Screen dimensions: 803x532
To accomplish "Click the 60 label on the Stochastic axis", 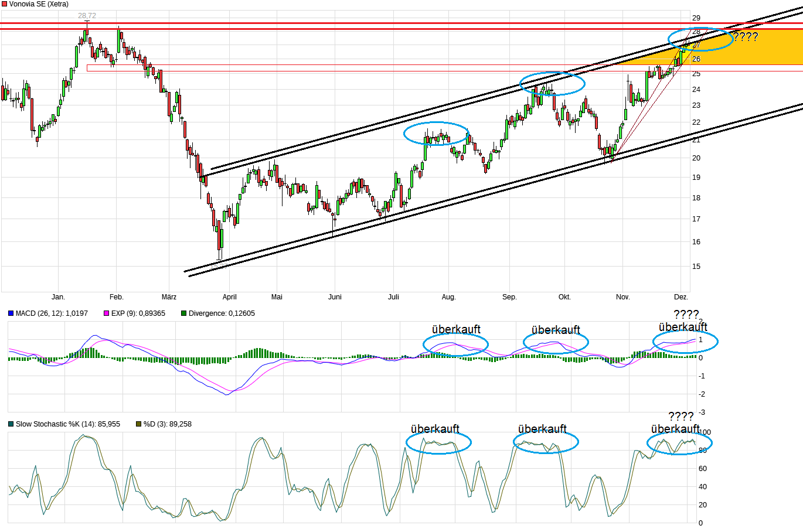I will [703, 469].
